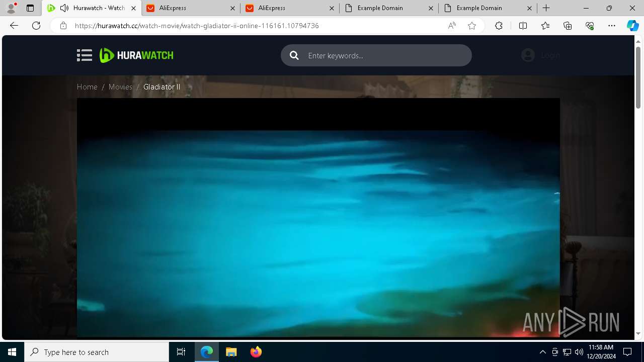Screen dimensions: 644x362
Task: Click the Hurawatch logo
Action: (x=136, y=55)
